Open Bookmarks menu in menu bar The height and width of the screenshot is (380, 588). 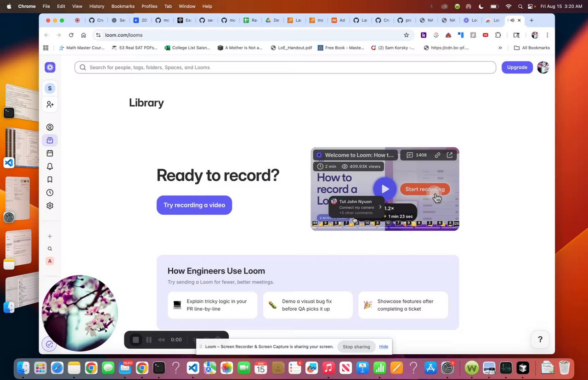(x=123, y=6)
